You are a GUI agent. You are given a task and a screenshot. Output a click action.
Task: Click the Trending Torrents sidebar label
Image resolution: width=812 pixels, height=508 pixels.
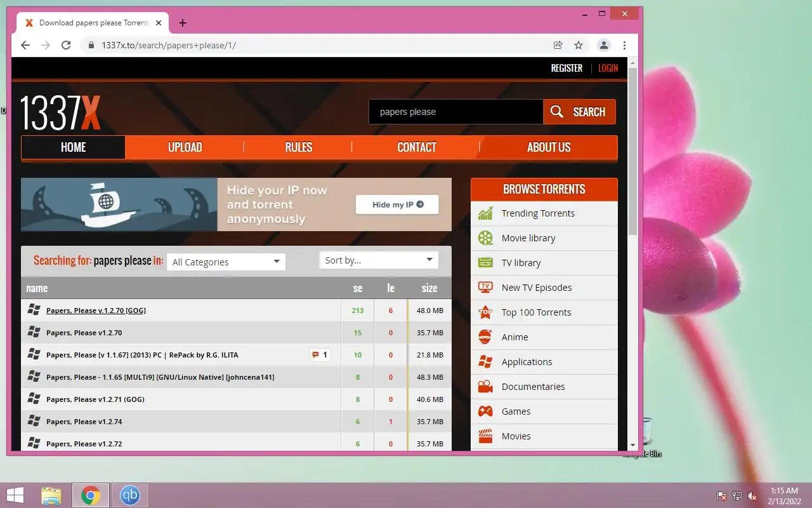click(538, 213)
